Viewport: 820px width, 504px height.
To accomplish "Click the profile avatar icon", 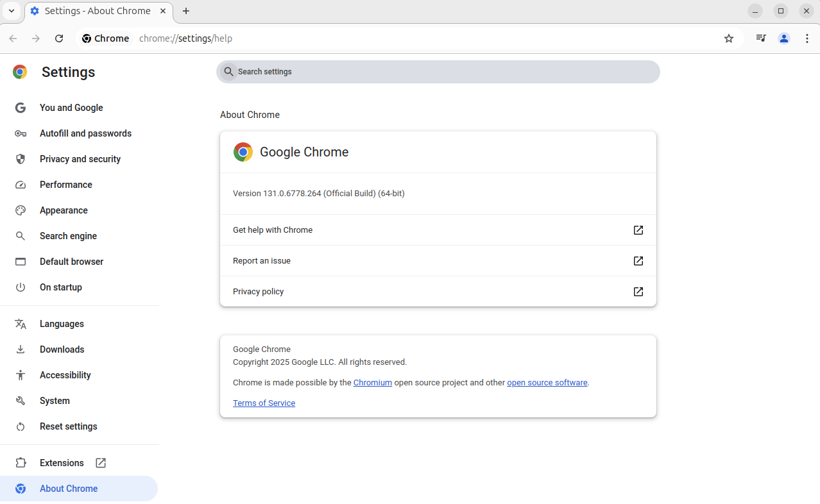I will pyautogui.click(x=784, y=38).
